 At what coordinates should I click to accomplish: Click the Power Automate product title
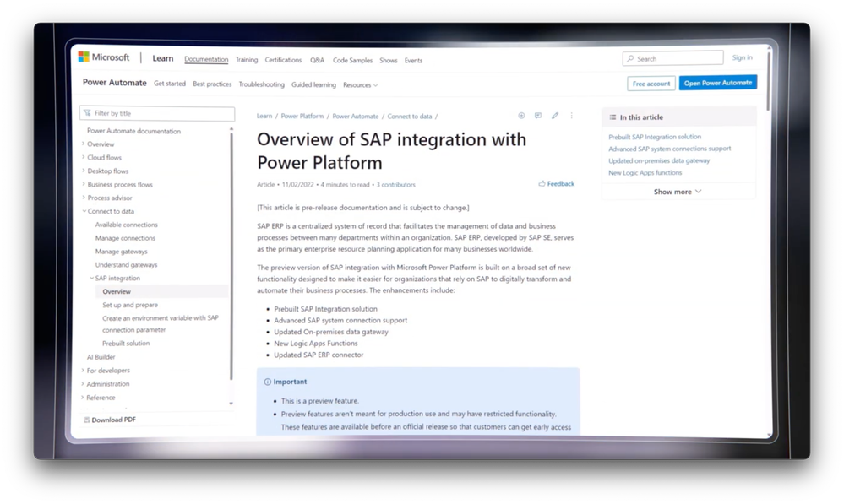click(x=115, y=82)
